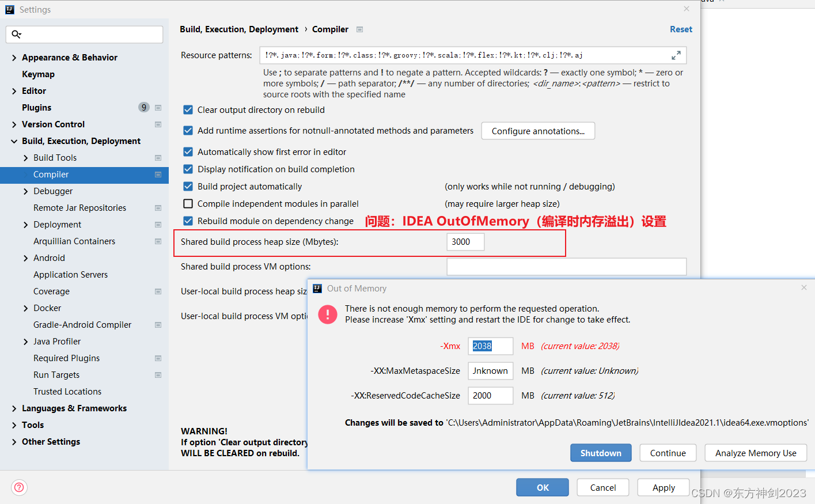Close the Out of Memory dialog
The height and width of the screenshot is (504, 815).
(804, 287)
